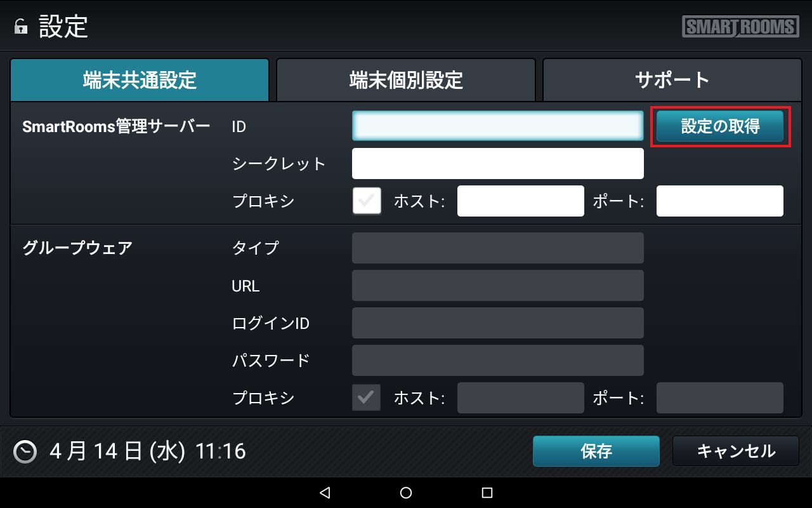
Task: Click the unlocked padlock icon beside 設定
Action: pyautogui.click(x=21, y=27)
